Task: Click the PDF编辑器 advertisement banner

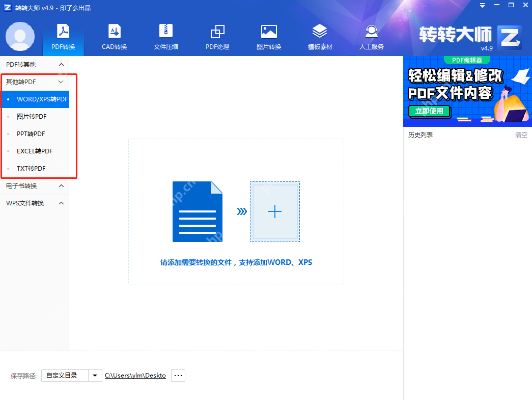Action: 467,91
